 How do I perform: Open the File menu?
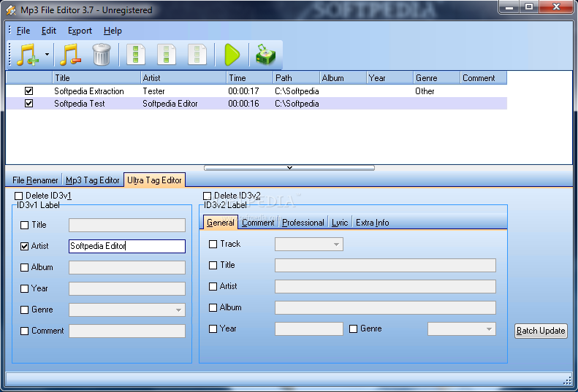(x=23, y=31)
